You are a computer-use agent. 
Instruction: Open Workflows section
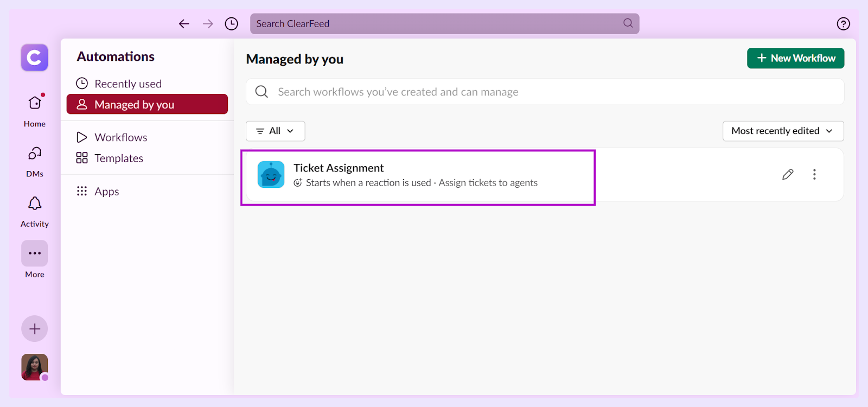click(147, 137)
